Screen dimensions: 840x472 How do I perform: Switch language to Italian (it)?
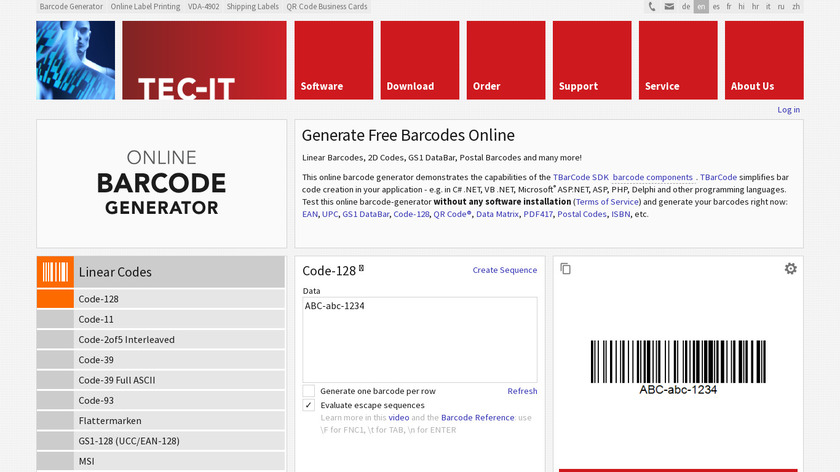[768, 6]
